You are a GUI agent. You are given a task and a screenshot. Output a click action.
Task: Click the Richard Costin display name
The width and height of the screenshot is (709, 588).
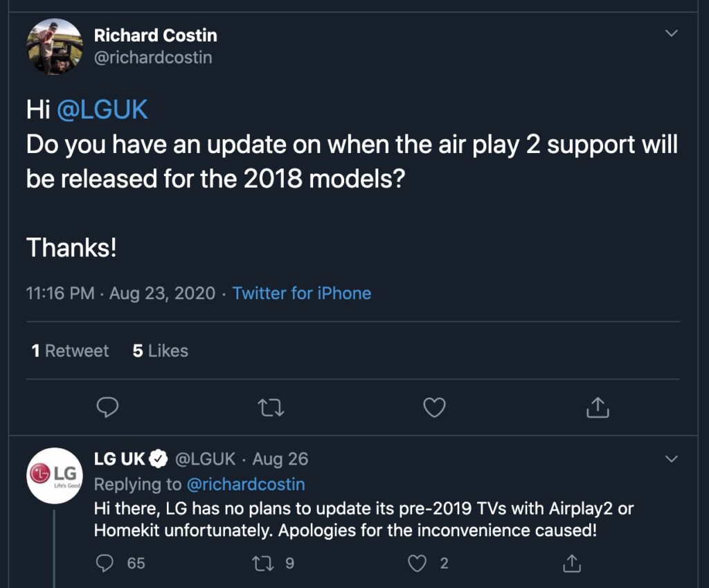[155, 35]
